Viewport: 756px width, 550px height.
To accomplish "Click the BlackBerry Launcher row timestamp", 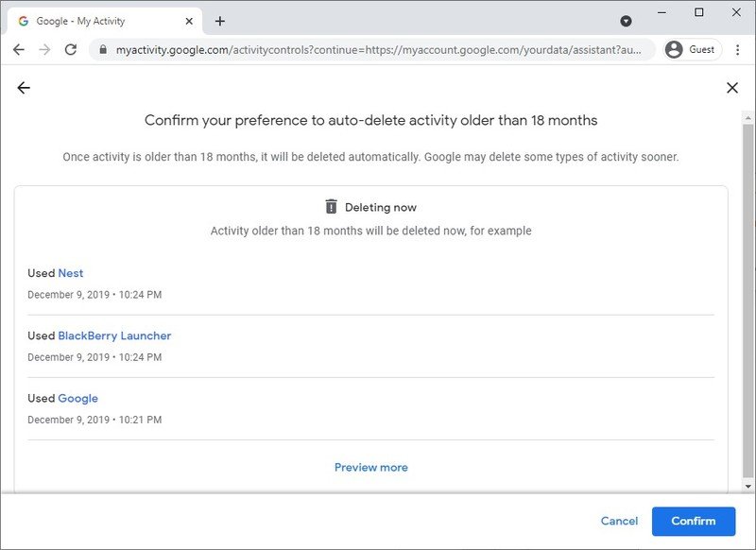I will click(94, 357).
